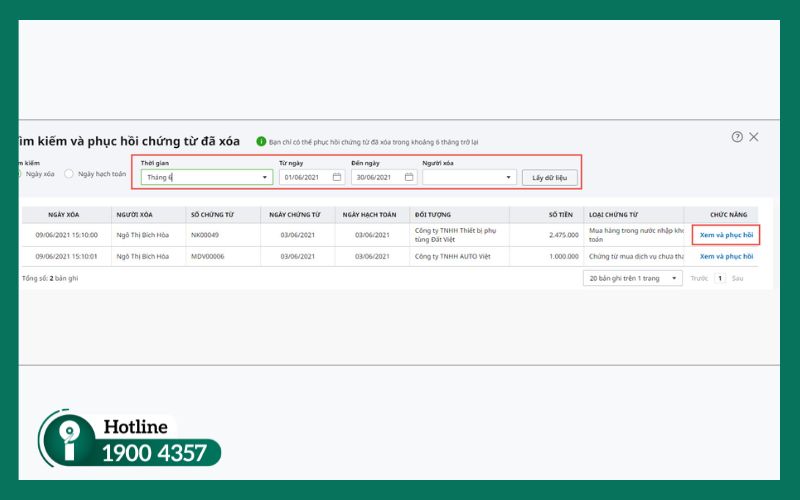Screen dimensions: 800x500
Task: Click the Từ ngày date input field
Action: pos(304,177)
